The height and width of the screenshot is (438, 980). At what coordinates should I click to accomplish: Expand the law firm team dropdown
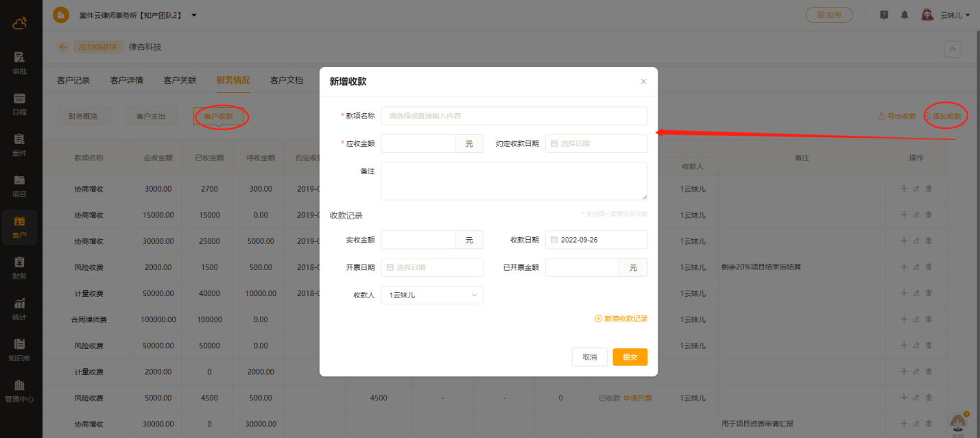[194, 14]
